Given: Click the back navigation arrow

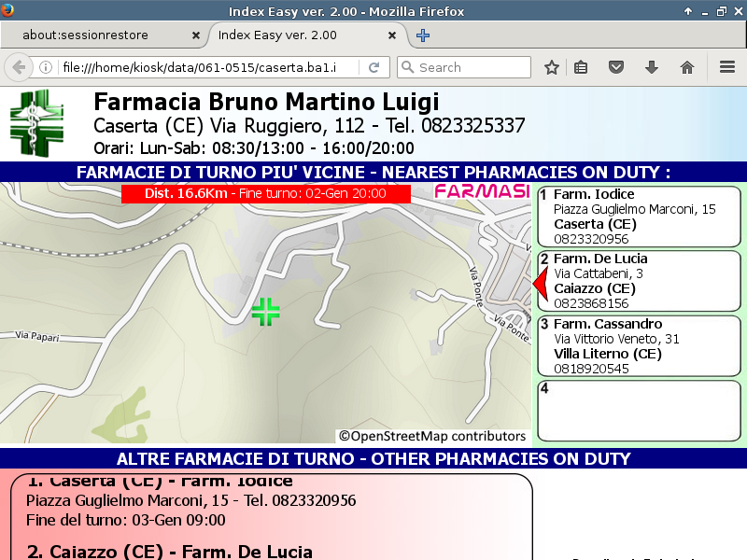Looking at the screenshot, I should pos(18,67).
